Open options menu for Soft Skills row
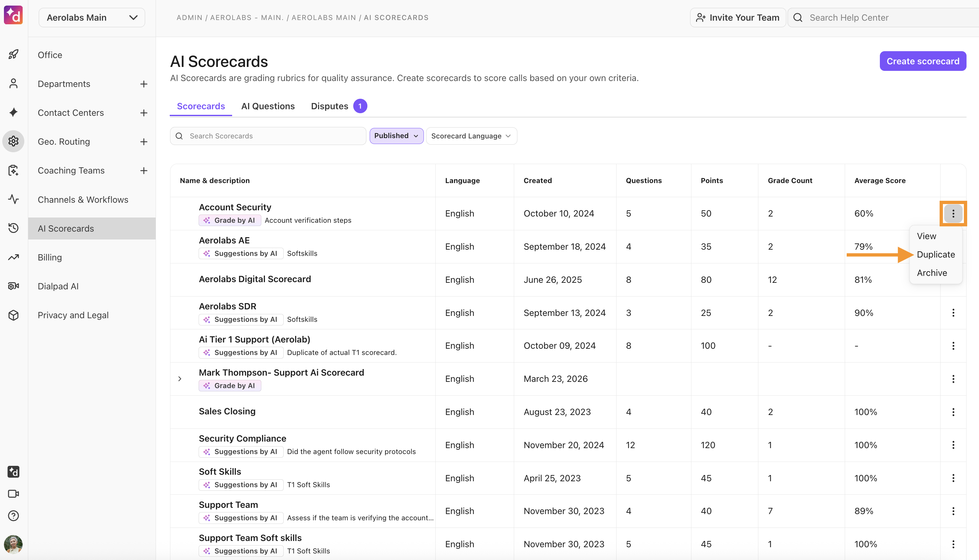This screenshot has width=979, height=560. (953, 478)
